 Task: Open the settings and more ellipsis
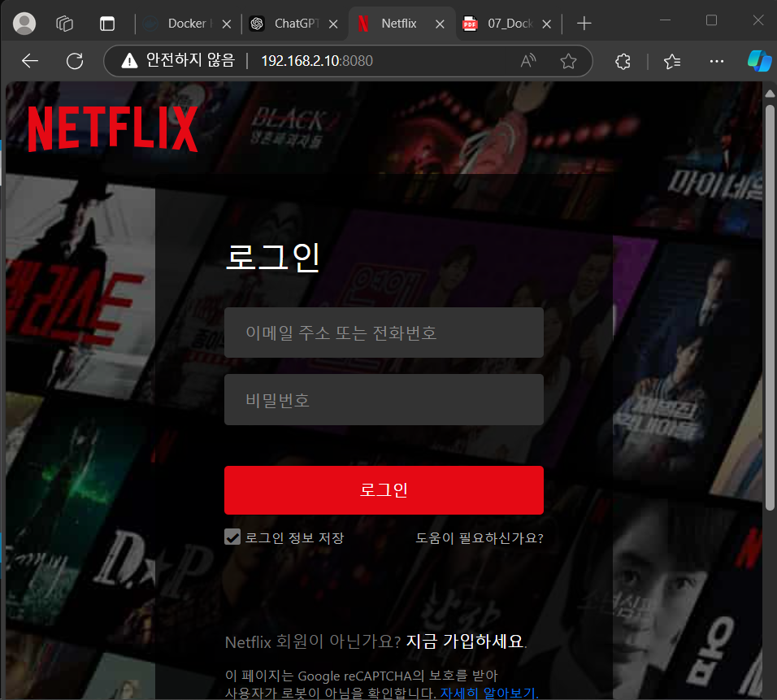click(x=717, y=61)
